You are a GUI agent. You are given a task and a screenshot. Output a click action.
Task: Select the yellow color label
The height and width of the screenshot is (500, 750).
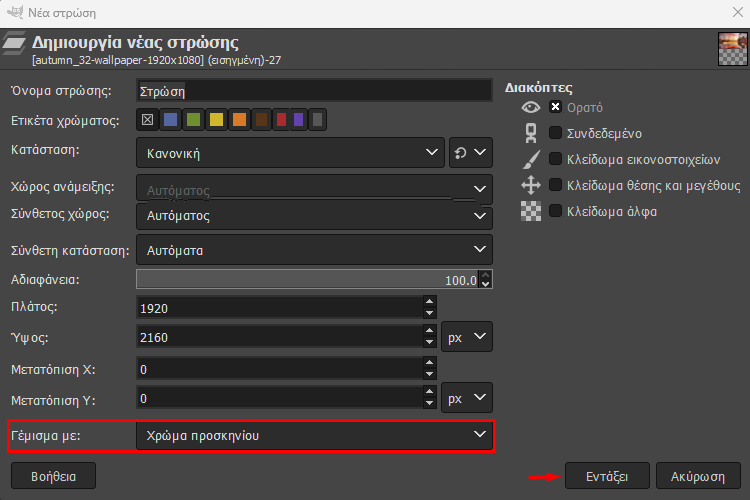[x=216, y=120]
